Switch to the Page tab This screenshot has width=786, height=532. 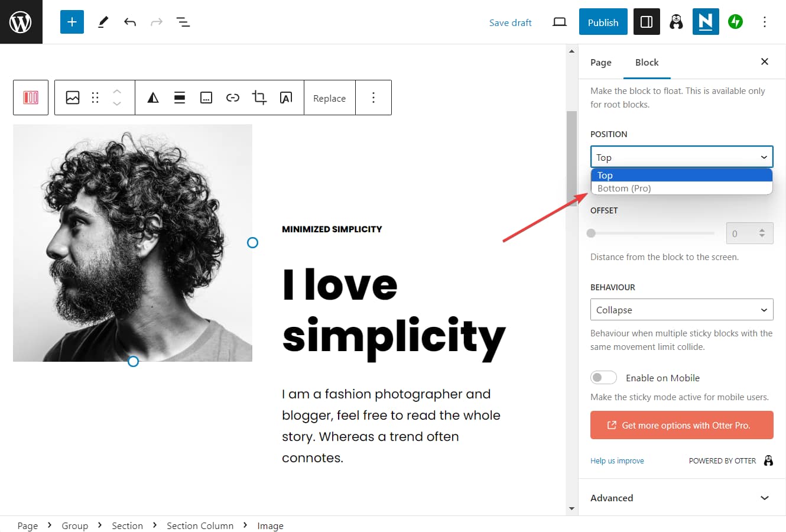[600, 62]
